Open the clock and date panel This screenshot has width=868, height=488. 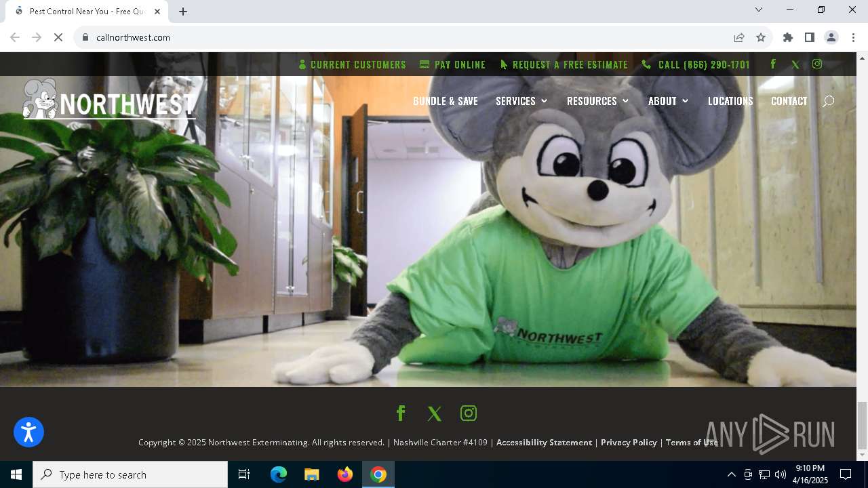[x=810, y=474]
